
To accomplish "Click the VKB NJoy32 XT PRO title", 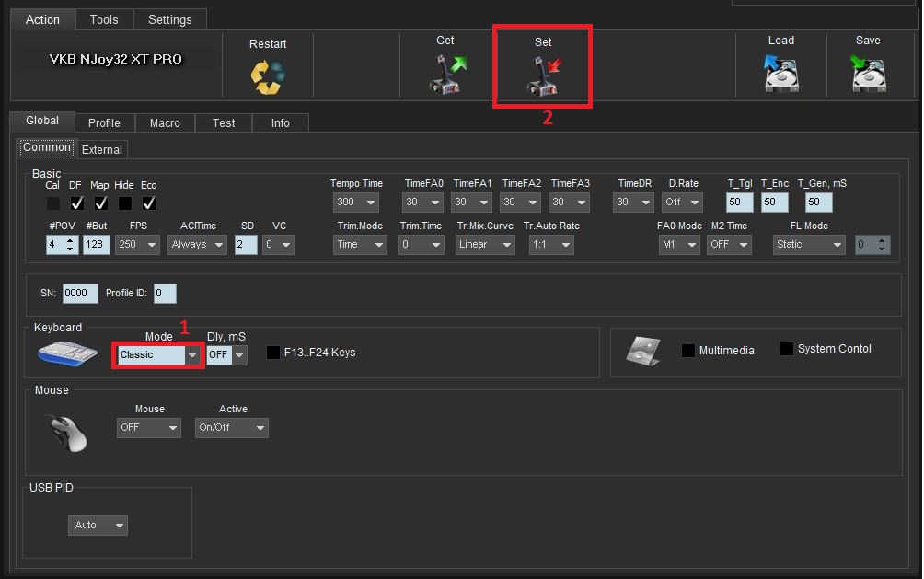I will [116, 59].
